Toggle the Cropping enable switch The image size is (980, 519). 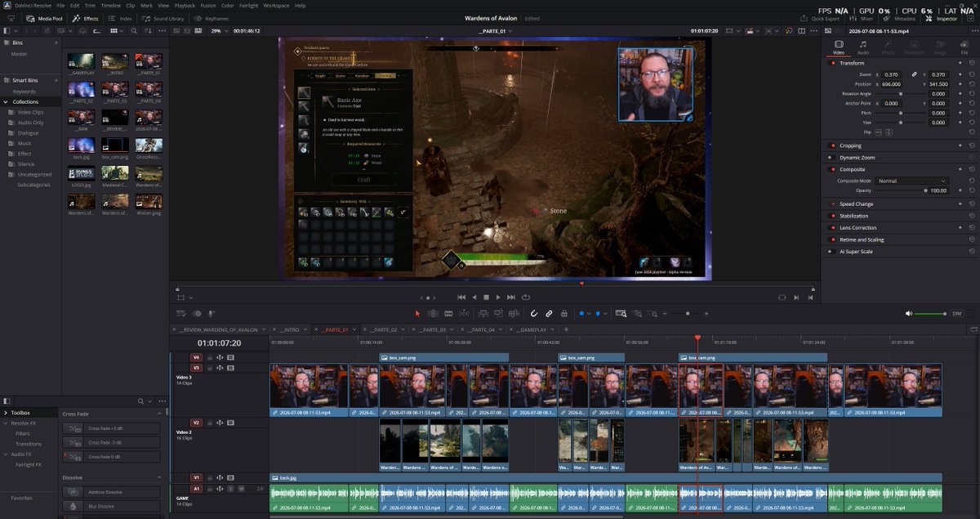pos(831,145)
